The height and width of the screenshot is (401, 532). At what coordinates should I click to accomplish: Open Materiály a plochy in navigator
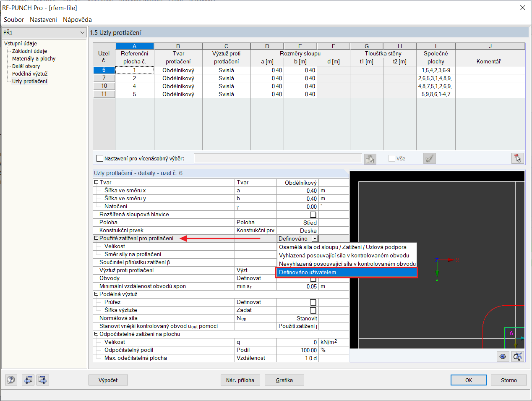[x=34, y=58]
